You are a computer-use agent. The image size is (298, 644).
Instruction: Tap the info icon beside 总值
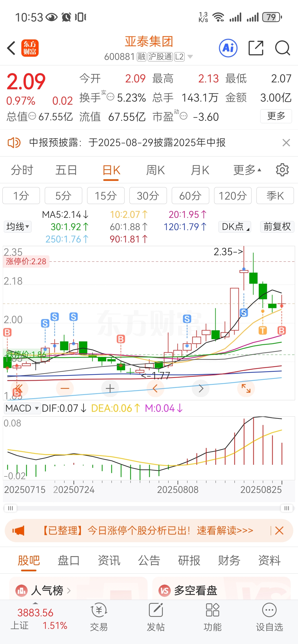(32, 116)
